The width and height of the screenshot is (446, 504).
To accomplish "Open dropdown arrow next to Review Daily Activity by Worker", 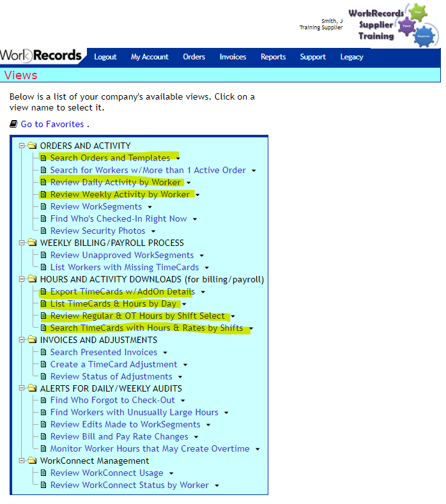I will click(x=188, y=183).
